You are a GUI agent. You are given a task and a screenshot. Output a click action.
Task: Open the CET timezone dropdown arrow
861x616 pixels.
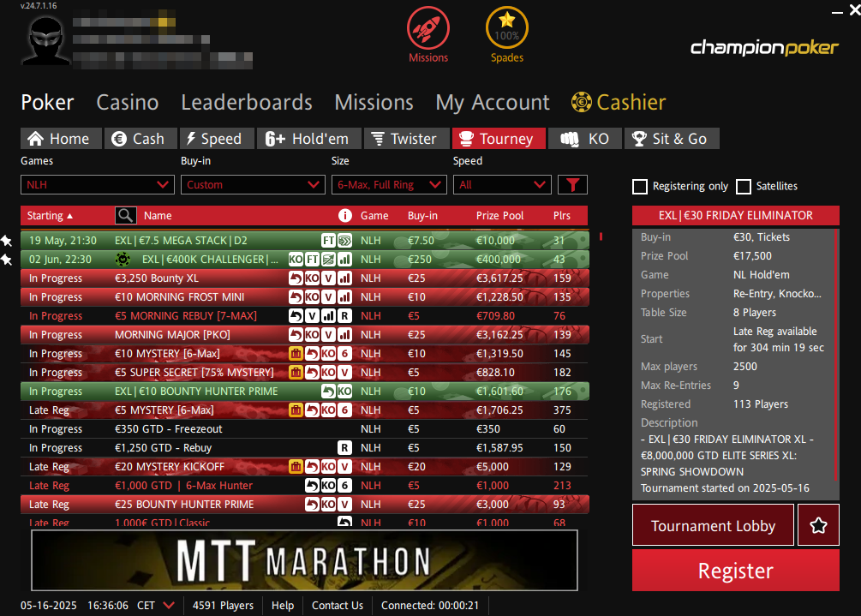(169, 605)
